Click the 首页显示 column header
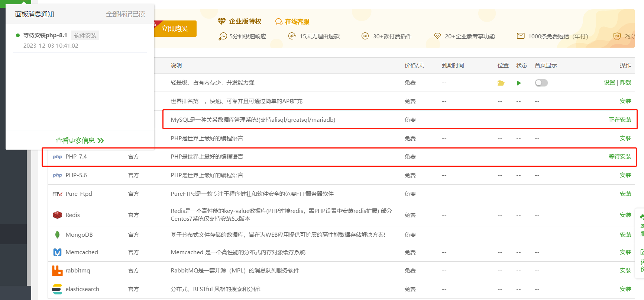The height and width of the screenshot is (300, 644). (x=546, y=66)
